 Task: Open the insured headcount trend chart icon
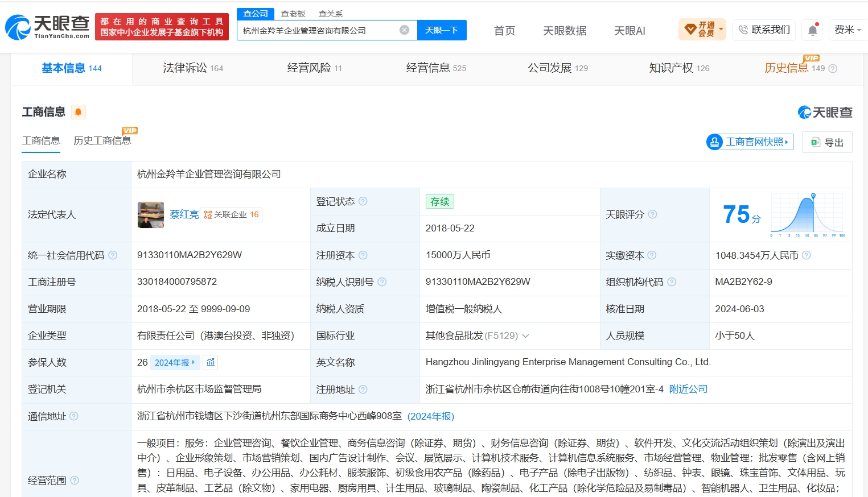click(x=211, y=362)
